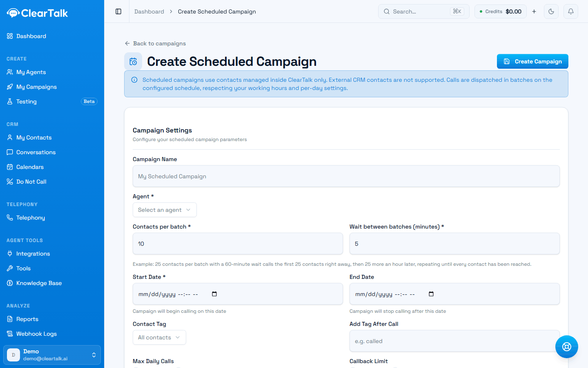Switch to dark mode moon icon
The width and height of the screenshot is (588, 368).
click(551, 11)
